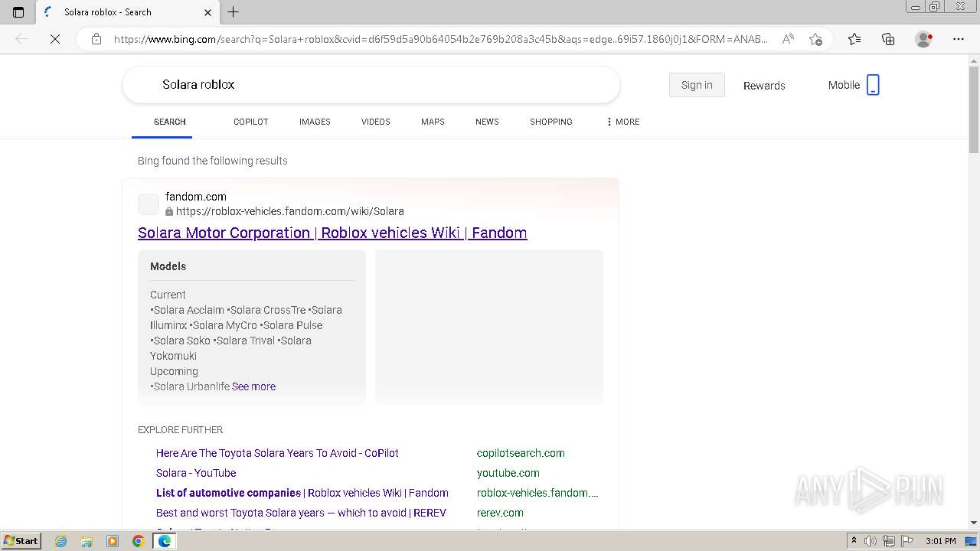Open the tab actions menu icon

18,12
